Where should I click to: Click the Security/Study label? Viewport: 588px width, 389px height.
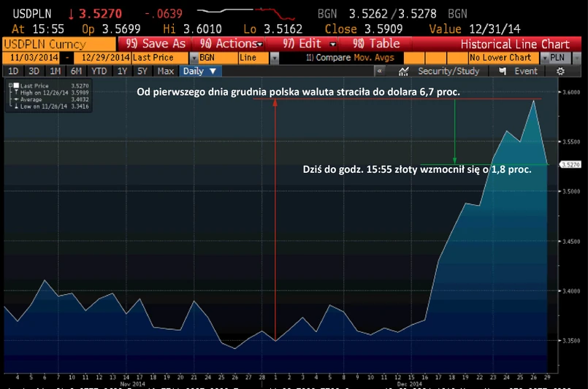coord(448,72)
